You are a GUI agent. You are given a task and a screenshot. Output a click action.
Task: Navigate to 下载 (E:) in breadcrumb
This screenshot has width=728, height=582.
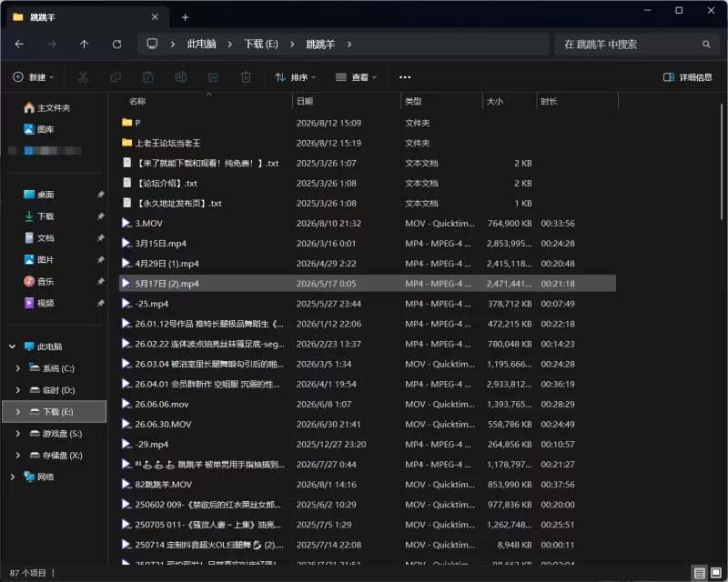[261, 44]
